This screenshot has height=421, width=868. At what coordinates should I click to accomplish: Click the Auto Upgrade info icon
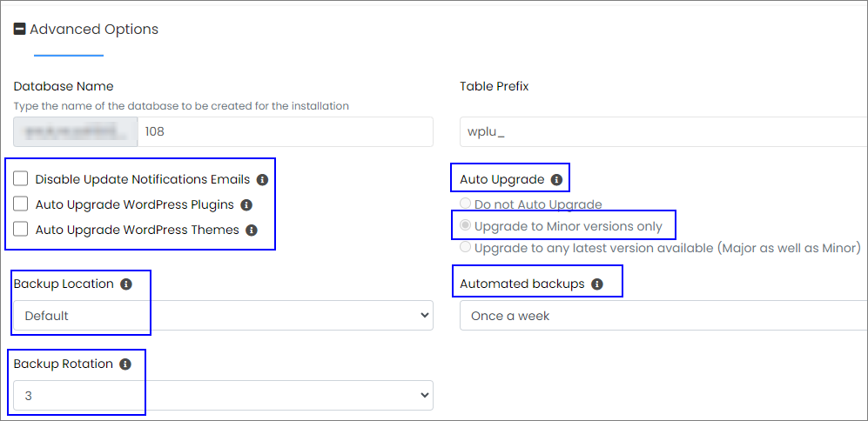(x=557, y=180)
